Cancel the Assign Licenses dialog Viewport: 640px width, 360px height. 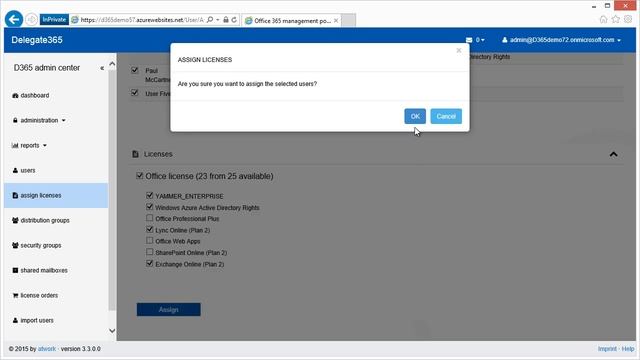tap(446, 116)
